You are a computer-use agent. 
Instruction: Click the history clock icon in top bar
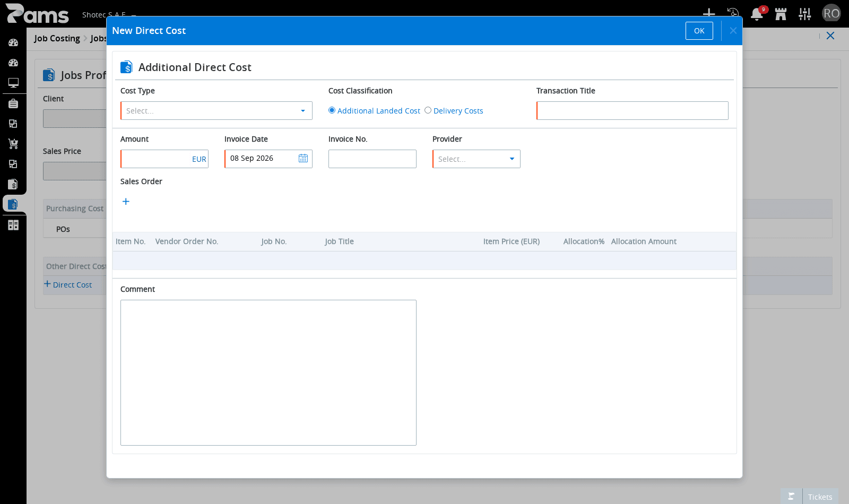pyautogui.click(x=733, y=13)
